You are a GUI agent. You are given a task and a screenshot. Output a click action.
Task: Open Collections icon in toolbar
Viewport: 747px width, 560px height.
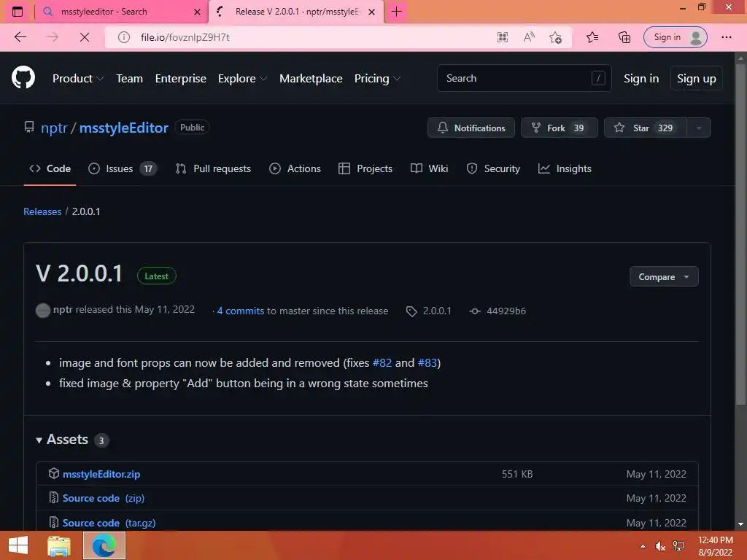[x=624, y=37]
